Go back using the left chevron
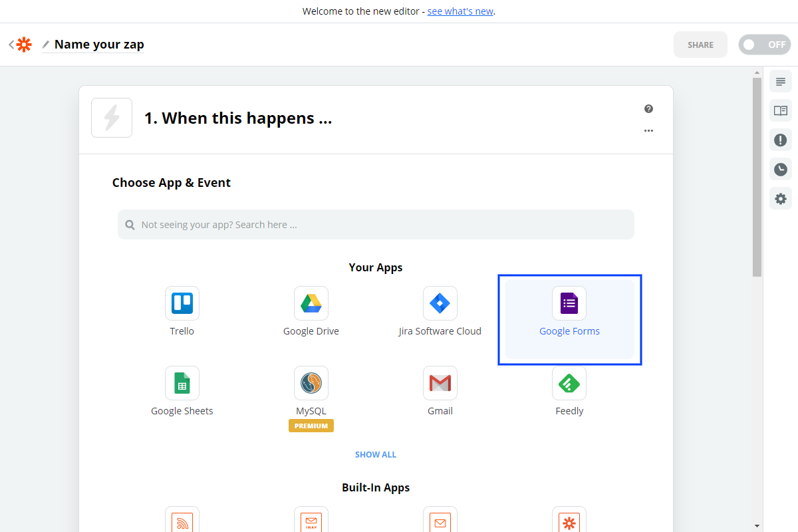This screenshot has width=798, height=532. 11,45
